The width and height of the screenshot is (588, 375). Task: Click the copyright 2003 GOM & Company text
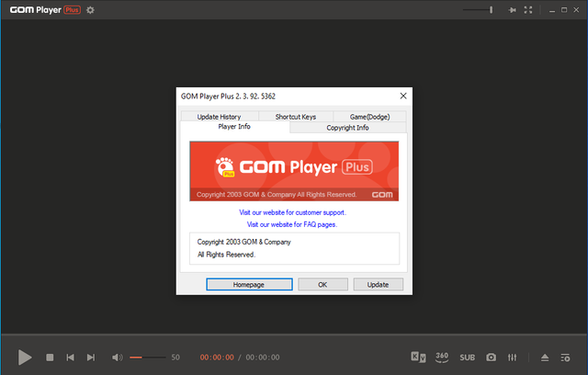click(244, 243)
